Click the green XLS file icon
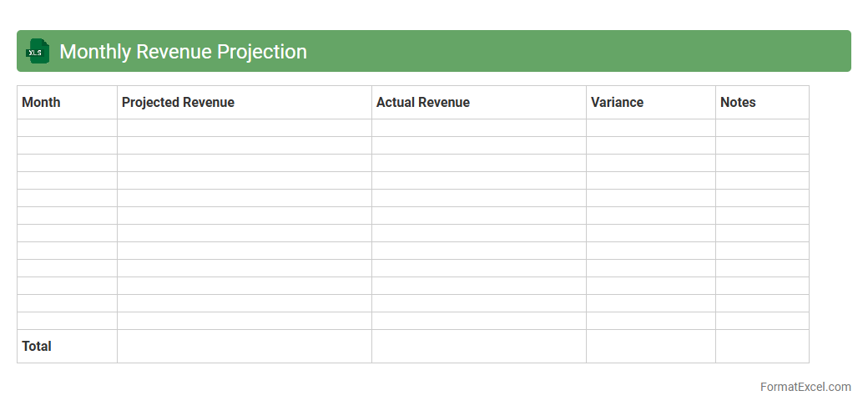 [x=37, y=51]
